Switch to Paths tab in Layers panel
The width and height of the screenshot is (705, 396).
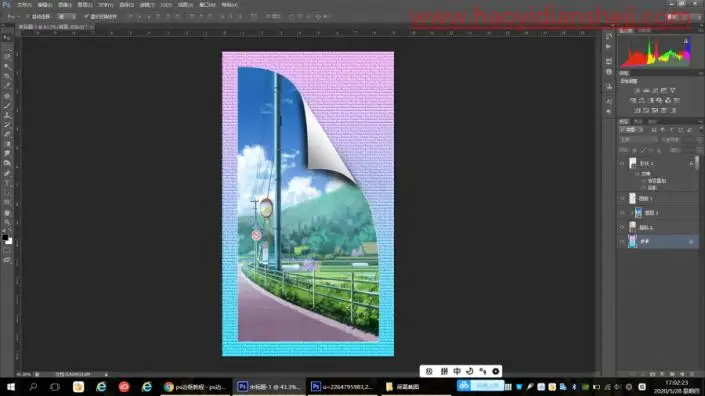[652, 122]
